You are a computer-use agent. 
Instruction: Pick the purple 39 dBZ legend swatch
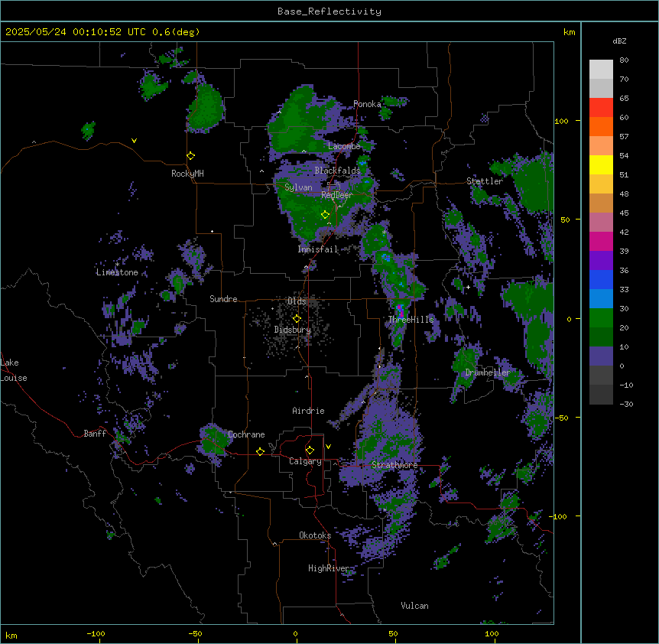click(601, 261)
